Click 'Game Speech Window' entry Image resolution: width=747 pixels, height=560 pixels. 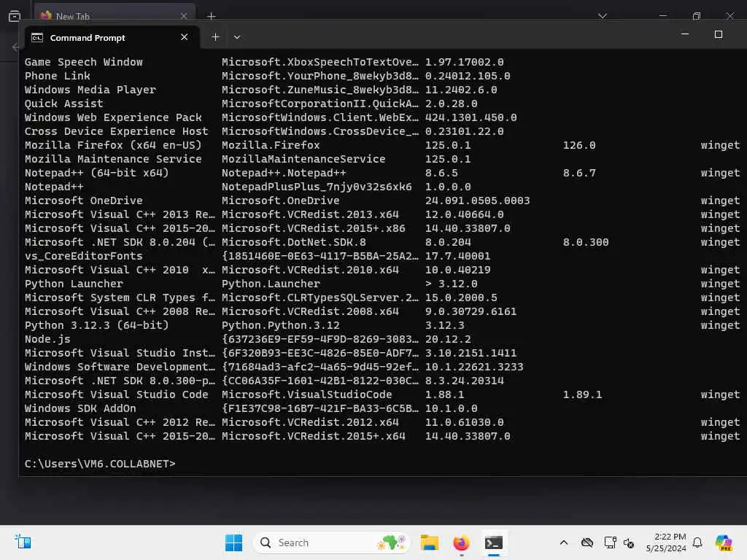coord(83,62)
